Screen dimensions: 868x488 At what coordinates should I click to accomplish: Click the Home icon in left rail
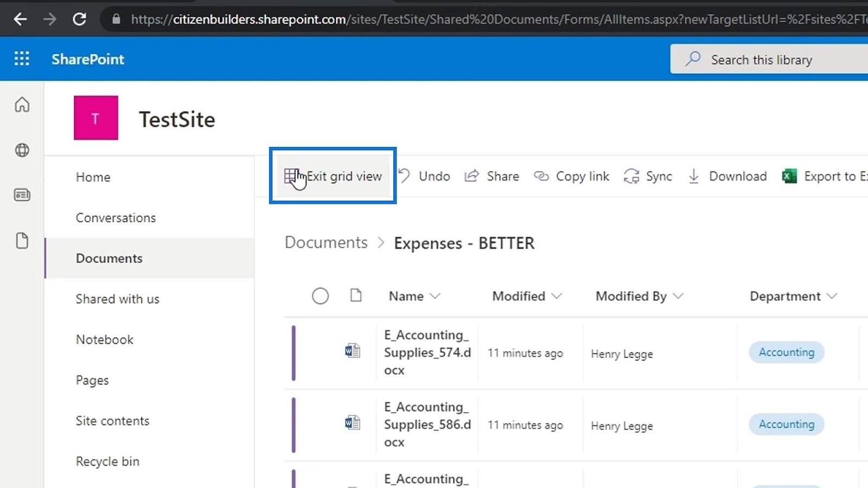22,104
